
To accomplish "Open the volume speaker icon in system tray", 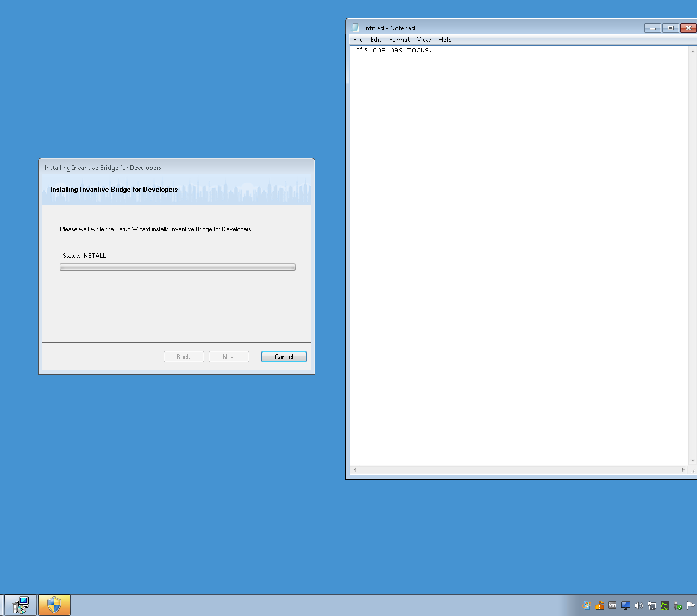I will point(638,605).
